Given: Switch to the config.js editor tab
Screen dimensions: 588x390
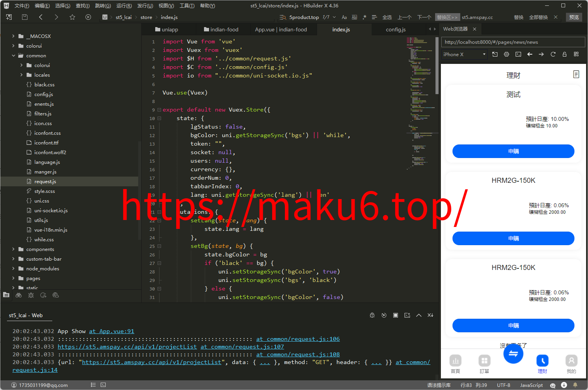Looking at the screenshot, I should tap(396, 29).
